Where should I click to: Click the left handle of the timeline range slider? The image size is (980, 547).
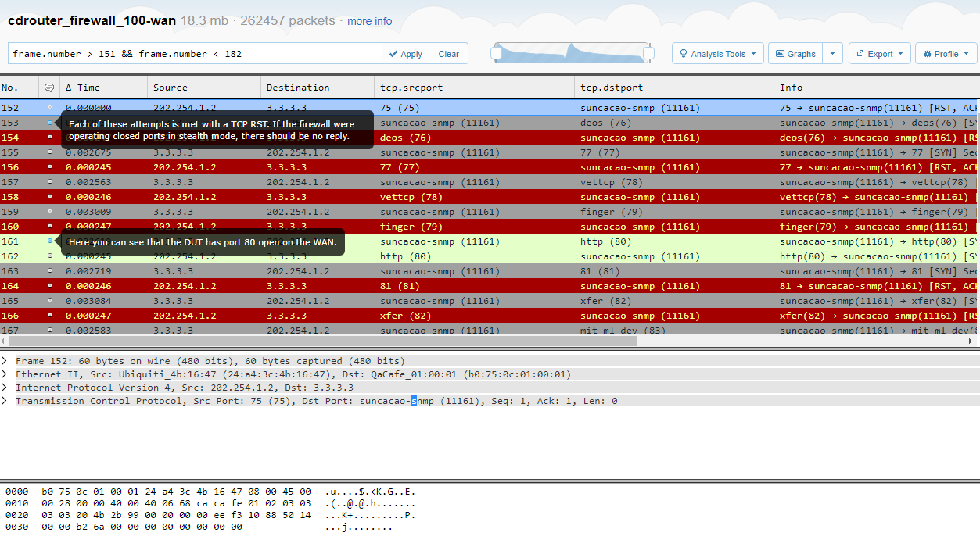pyautogui.click(x=496, y=52)
